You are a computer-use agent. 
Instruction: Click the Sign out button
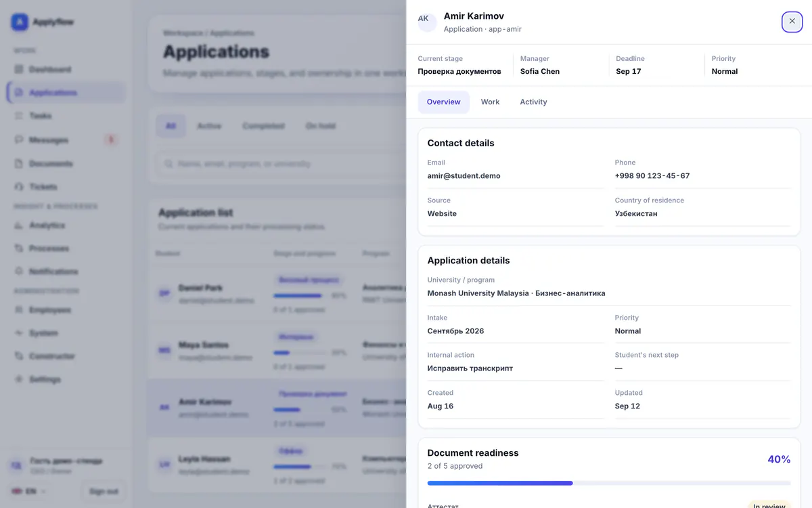tap(104, 491)
